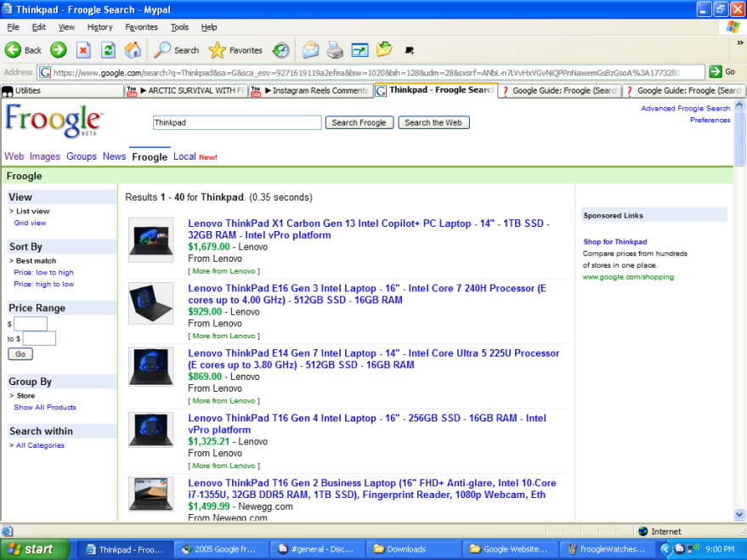
Task: Click the ThinkPad T16 Gen 4 thumbnail
Action: pyautogui.click(x=151, y=430)
